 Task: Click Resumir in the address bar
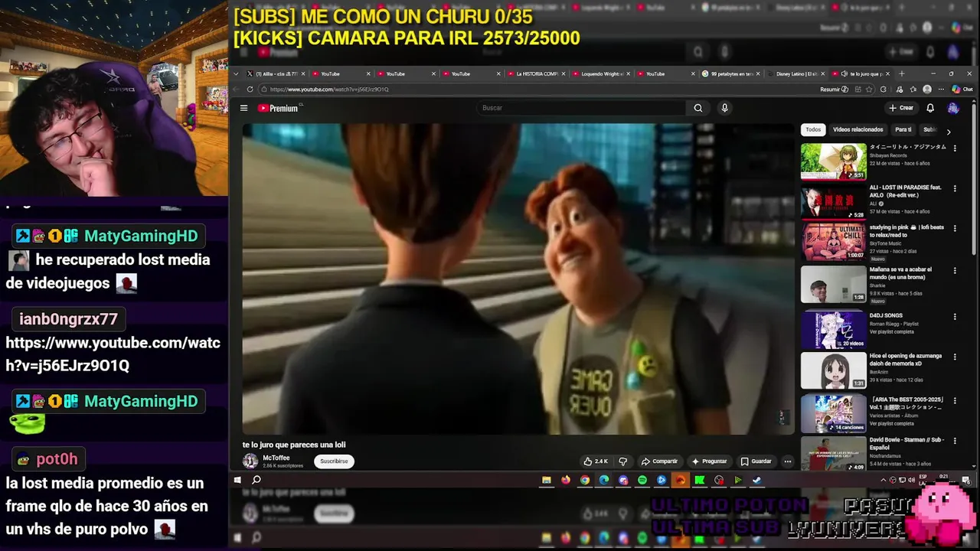point(834,90)
